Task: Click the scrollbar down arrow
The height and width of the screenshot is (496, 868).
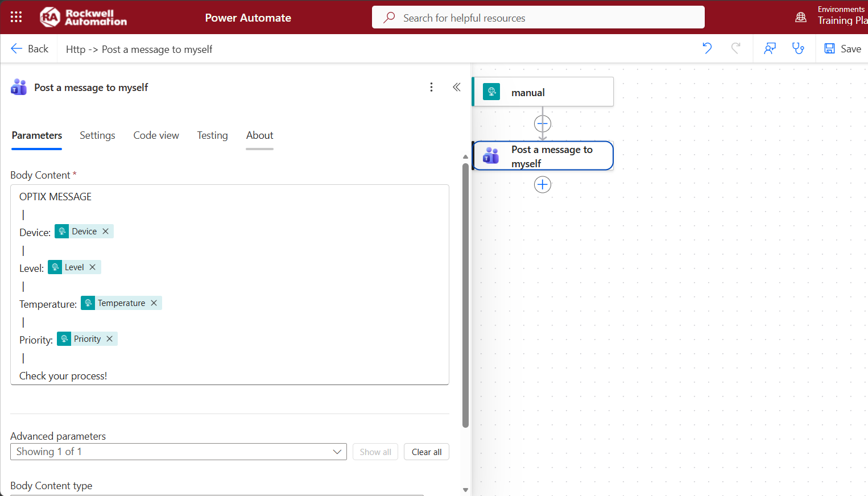Action: (465, 490)
